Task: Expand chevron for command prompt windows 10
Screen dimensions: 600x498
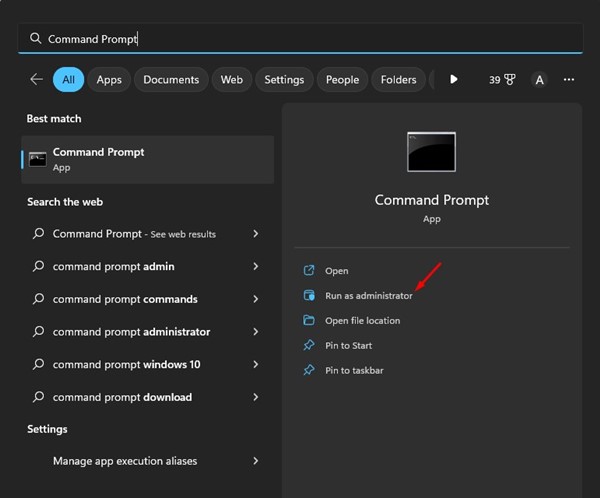Action: [256, 364]
